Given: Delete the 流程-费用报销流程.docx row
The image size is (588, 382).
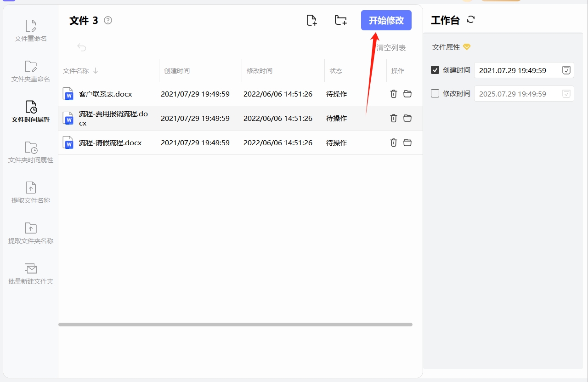Looking at the screenshot, I should 394,118.
